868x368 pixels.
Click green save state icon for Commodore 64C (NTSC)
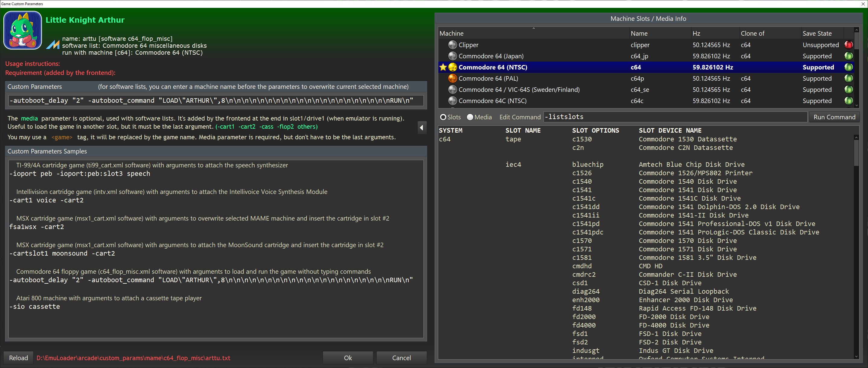tap(848, 101)
